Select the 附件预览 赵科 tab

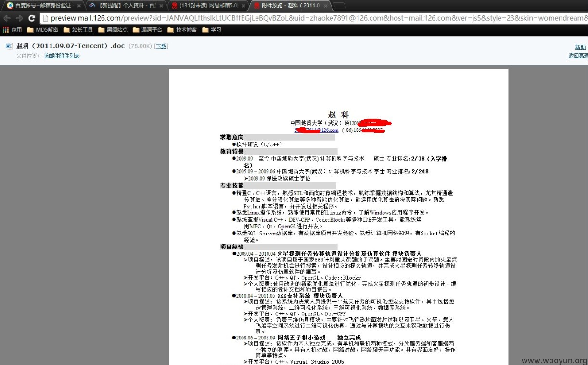(x=290, y=6)
